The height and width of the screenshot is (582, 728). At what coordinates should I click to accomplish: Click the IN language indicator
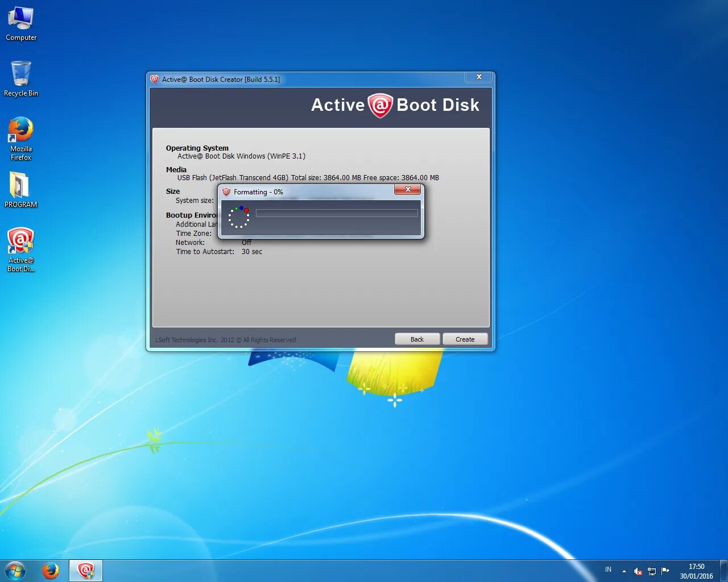608,569
